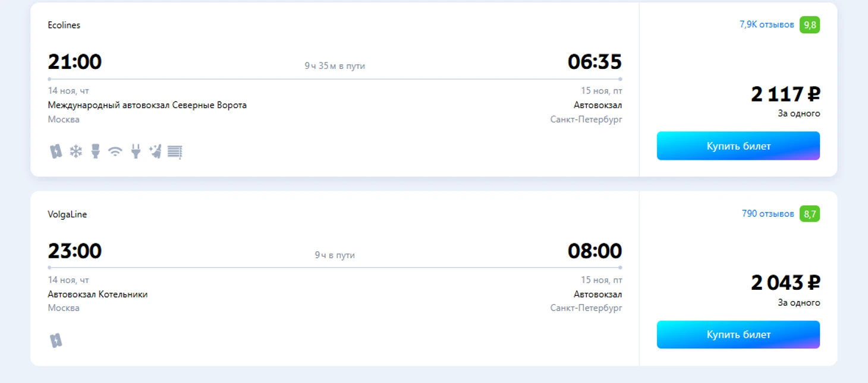This screenshot has height=383, width=868.
Task: Open the 7,9K отзывов reviews link
Action: click(766, 25)
